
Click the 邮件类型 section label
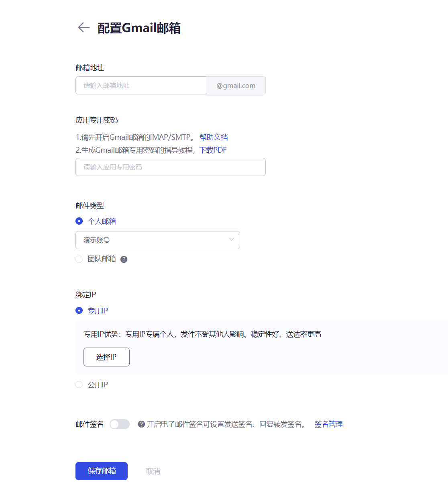(x=90, y=205)
